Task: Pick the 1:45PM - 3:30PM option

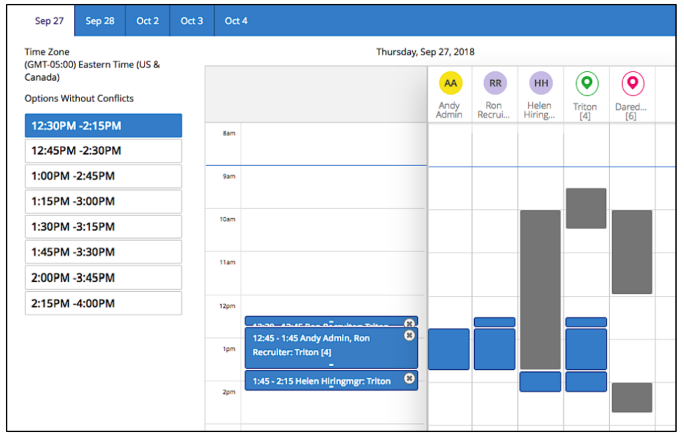Action: point(103,252)
